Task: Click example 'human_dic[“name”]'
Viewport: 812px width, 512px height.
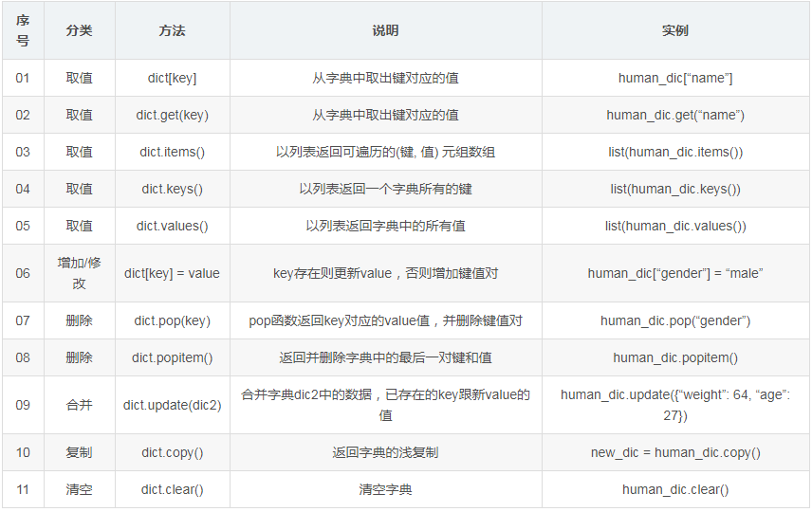Action: (x=675, y=78)
